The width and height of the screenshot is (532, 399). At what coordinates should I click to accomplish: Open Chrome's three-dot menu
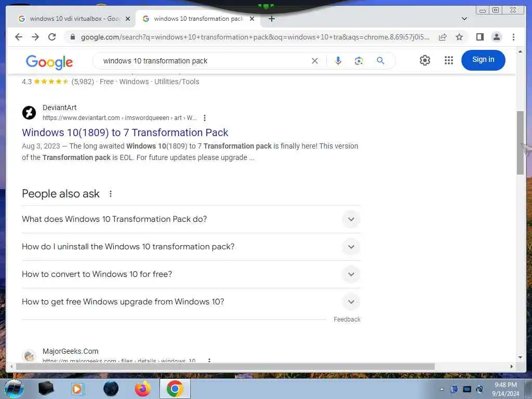513,37
